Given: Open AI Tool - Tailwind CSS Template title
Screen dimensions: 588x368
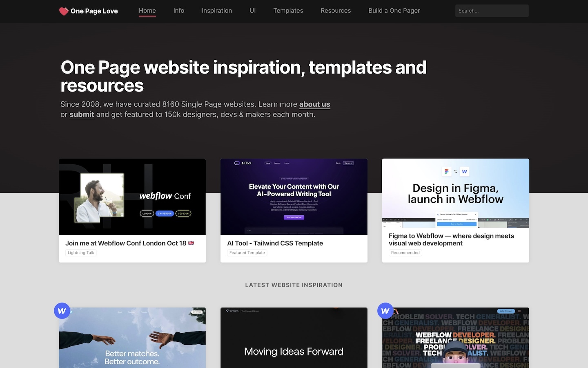Looking at the screenshot, I should (275, 243).
